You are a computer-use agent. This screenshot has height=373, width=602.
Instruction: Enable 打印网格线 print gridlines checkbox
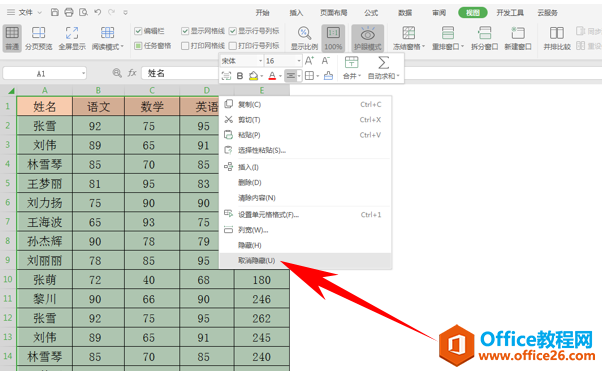pos(185,46)
